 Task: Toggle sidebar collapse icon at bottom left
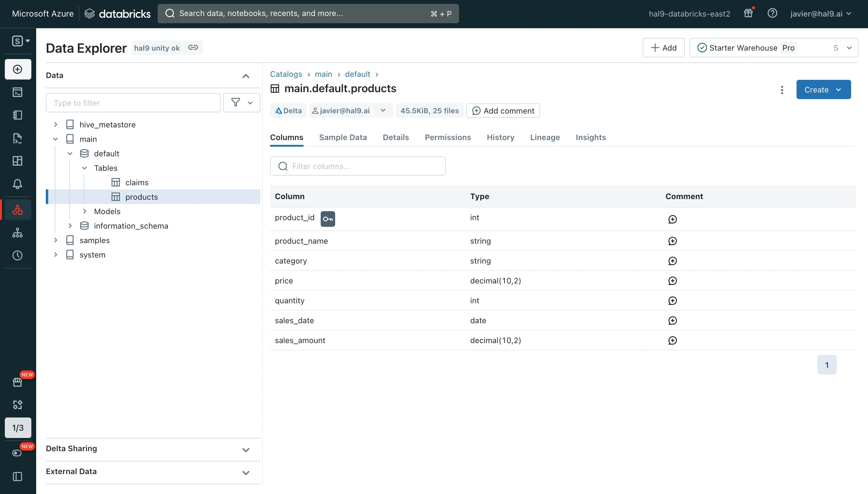(18, 477)
